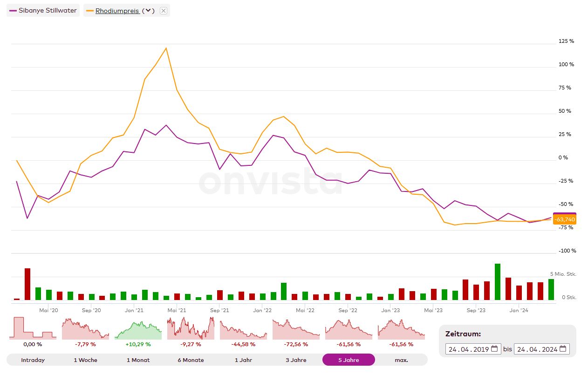
Task: Click the Mai '23 axis label
Action: (x=433, y=310)
